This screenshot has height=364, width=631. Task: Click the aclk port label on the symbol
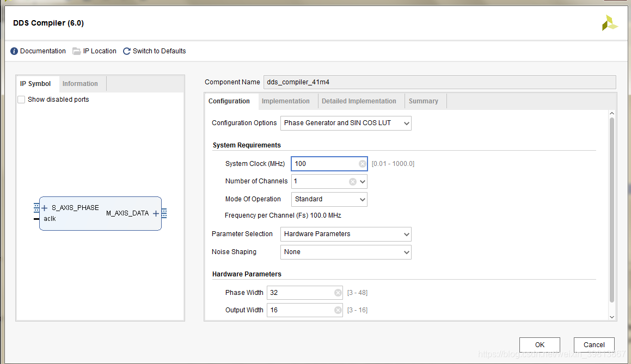(x=50, y=218)
